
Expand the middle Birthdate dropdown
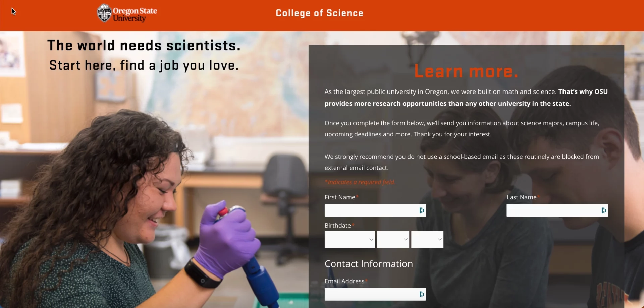(x=393, y=239)
